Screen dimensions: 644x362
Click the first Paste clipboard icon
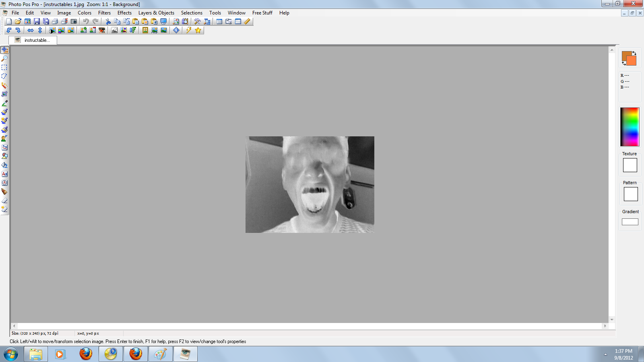tap(136, 21)
